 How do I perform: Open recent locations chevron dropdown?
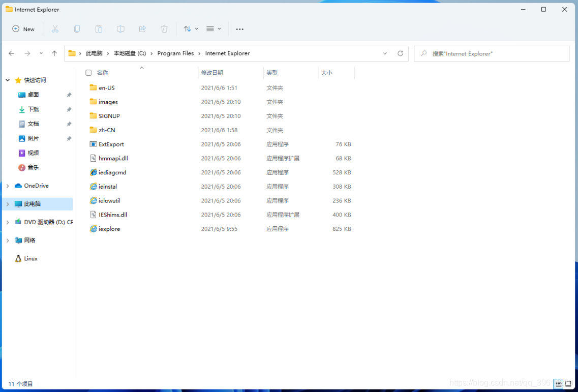tap(41, 53)
